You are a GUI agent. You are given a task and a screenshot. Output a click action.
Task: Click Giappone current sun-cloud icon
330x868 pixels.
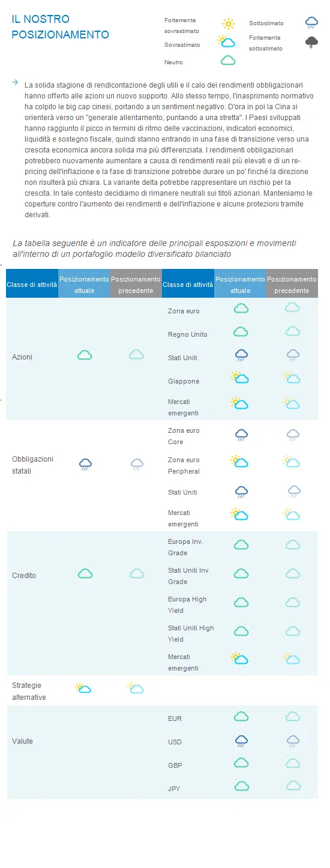click(x=239, y=378)
